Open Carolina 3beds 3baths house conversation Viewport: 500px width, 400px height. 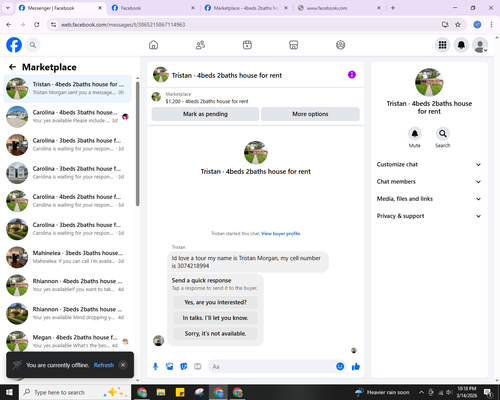(67, 145)
